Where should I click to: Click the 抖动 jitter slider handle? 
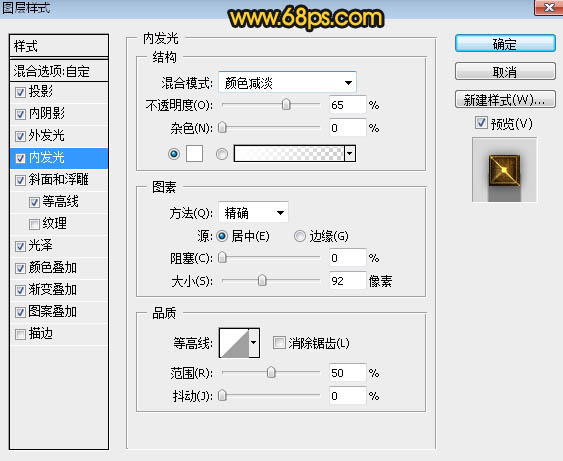[223, 395]
